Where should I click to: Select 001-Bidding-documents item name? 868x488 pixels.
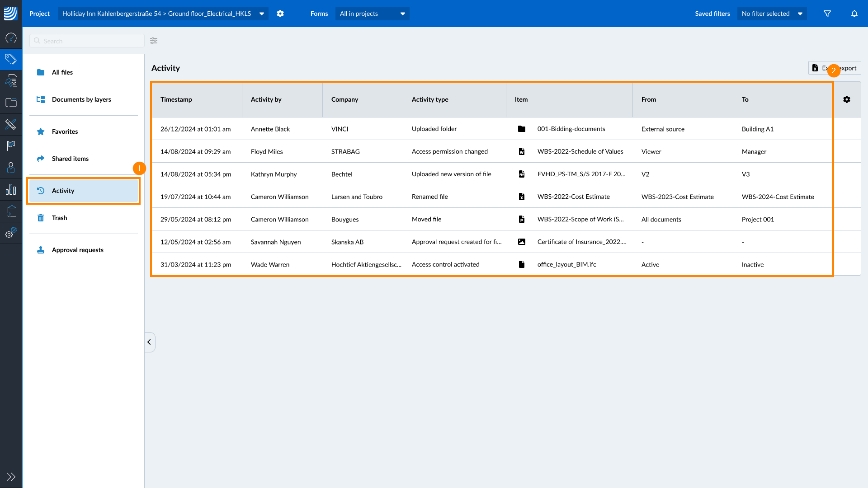pos(571,129)
